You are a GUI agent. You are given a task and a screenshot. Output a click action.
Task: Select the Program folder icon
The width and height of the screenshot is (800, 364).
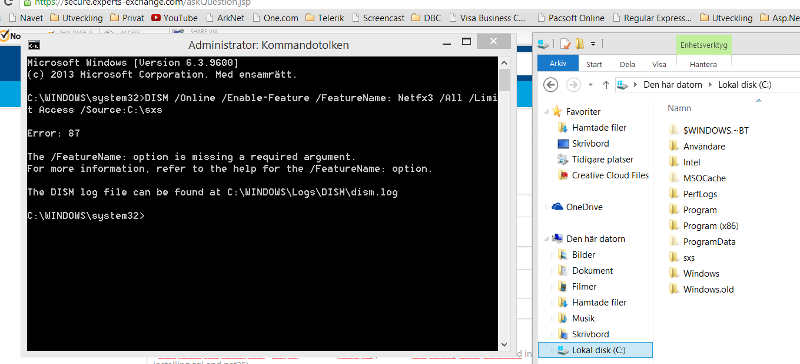tap(673, 210)
